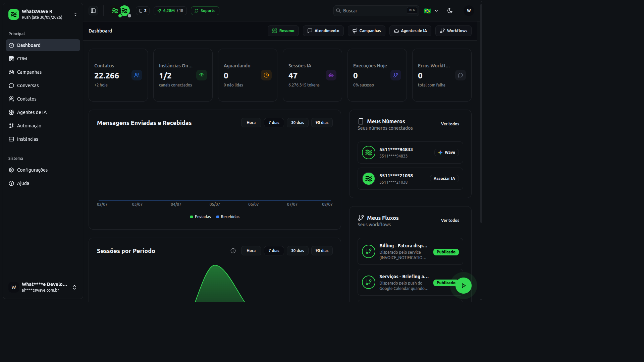Screen dimensions: 644x362
Task: Click avatar icon of number 5511****21038
Action: (369, 179)
